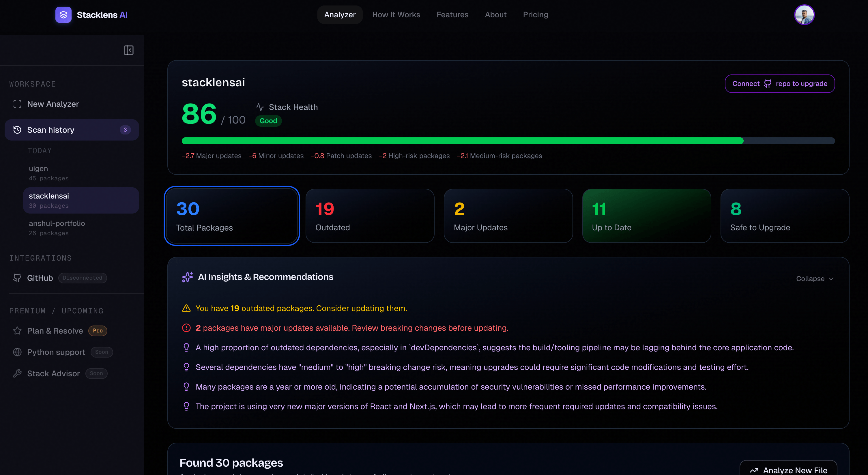Click the Plan & Resolve star icon

pyautogui.click(x=17, y=331)
